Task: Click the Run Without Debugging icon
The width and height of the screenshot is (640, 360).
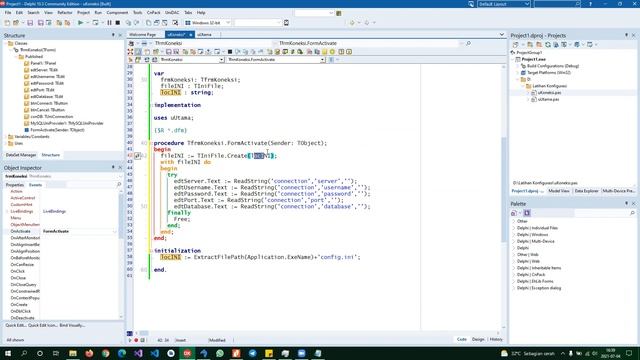Action: (x=96, y=23)
